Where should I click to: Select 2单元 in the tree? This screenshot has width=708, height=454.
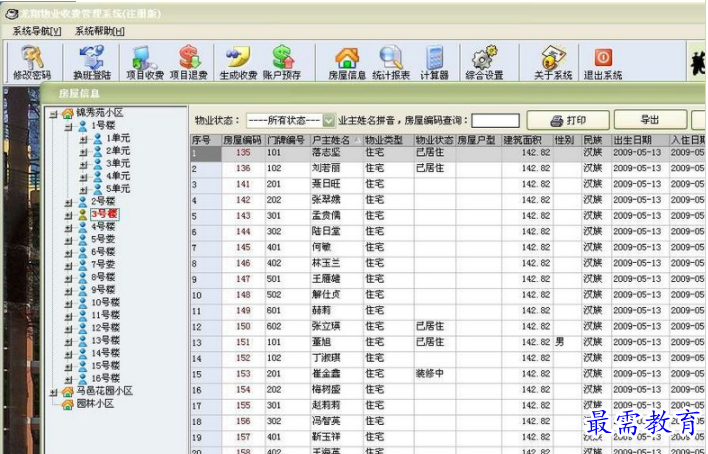click(x=118, y=151)
